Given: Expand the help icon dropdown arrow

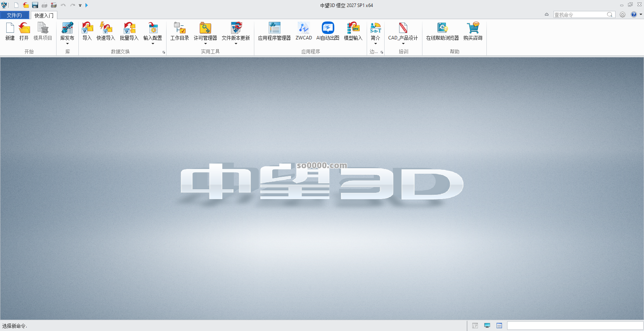Looking at the screenshot, I should (x=640, y=14).
